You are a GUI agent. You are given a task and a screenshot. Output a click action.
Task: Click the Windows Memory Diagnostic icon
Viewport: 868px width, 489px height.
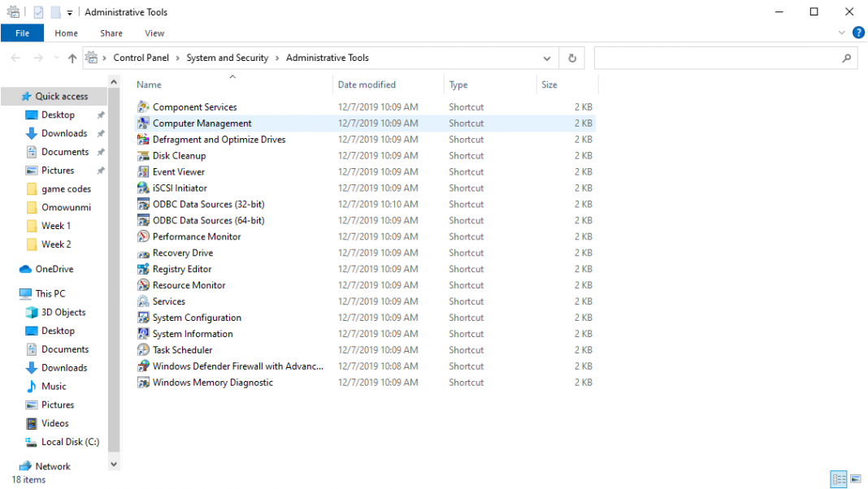[144, 383]
